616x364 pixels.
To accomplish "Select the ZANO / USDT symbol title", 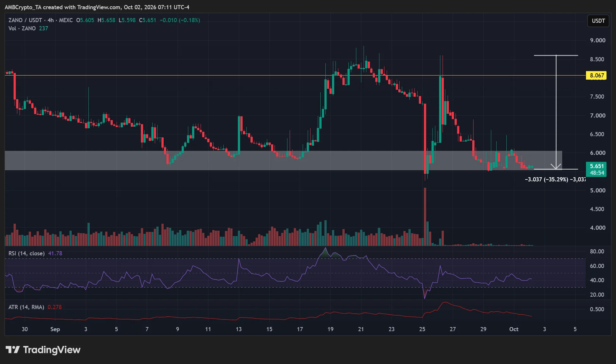I will tap(25, 20).
